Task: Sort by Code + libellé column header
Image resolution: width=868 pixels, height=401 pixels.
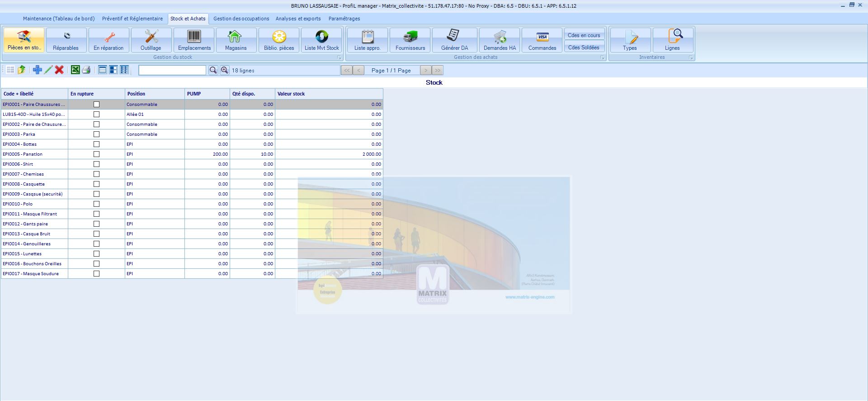Action: tap(34, 94)
